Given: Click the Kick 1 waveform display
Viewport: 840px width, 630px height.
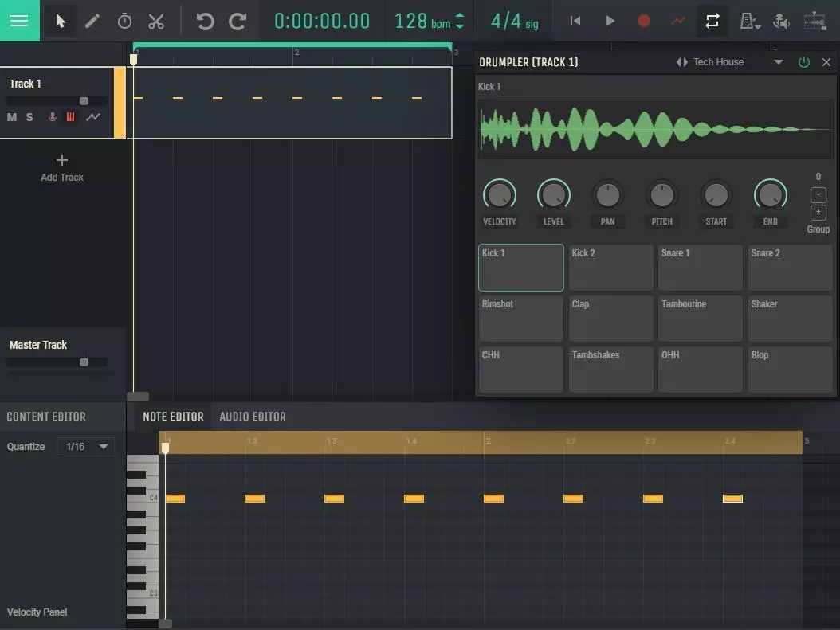Looking at the screenshot, I should pyautogui.click(x=654, y=129).
